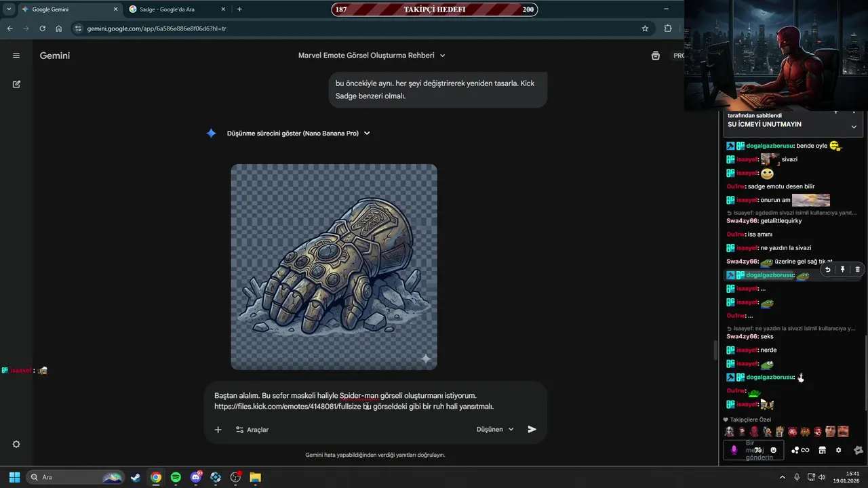Click the PRO upgrade label at top right
Image resolution: width=868 pixels, height=488 pixels.
(678, 56)
